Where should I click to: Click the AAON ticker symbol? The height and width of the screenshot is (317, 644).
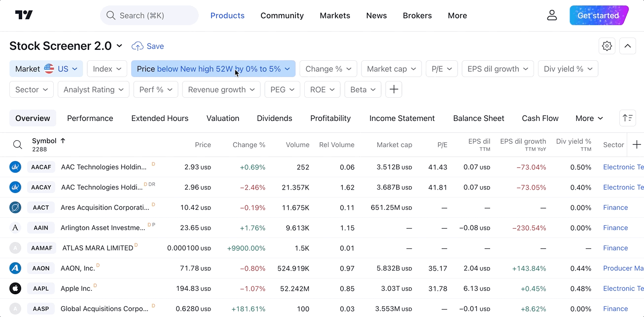[x=41, y=268]
